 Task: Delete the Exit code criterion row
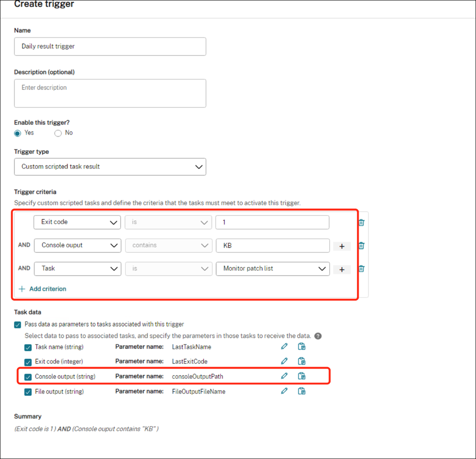click(362, 222)
